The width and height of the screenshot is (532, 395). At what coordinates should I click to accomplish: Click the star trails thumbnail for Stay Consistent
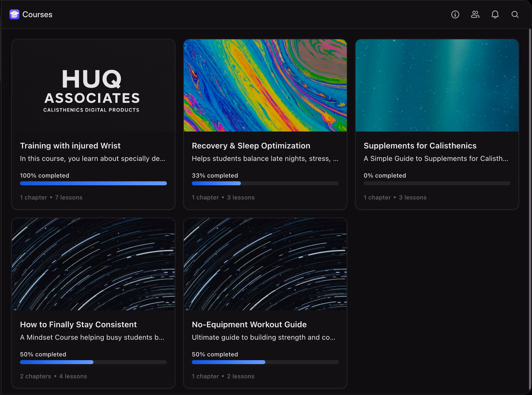[x=93, y=264]
